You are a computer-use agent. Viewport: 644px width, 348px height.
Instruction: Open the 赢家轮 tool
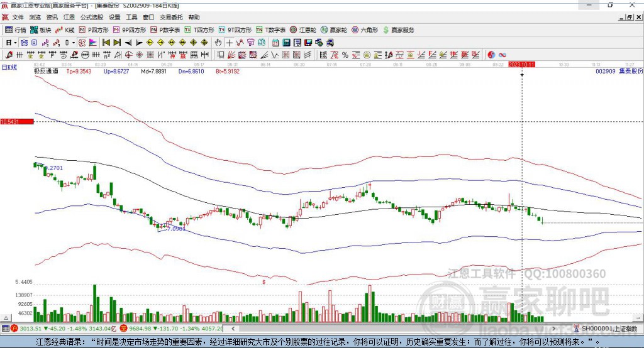pyautogui.click(x=334, y=30)
